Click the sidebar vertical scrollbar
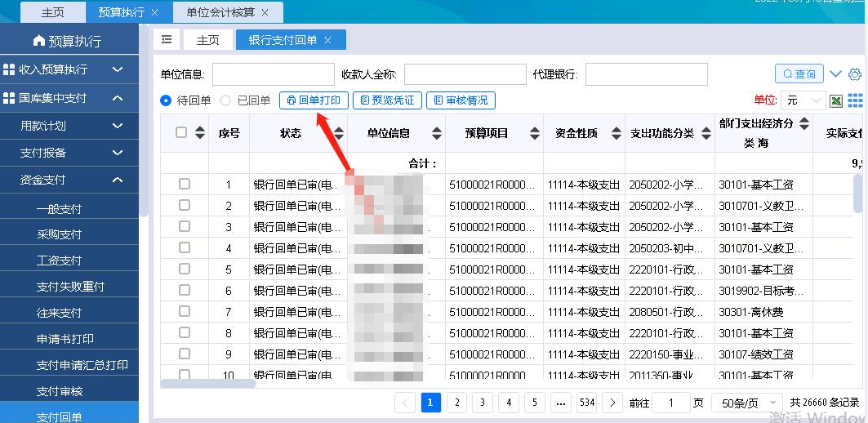Image resolution: width=868 pixels, height=423 pixels. pyautogui.click(x=144, y=119)
